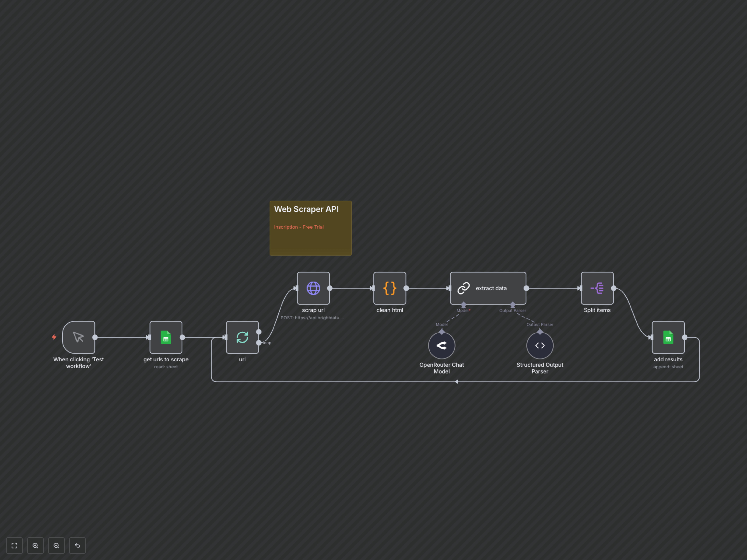Viewport: 747px width, 560px height.
Task: Open the 'url' loop node
Action: pos(242,337)
